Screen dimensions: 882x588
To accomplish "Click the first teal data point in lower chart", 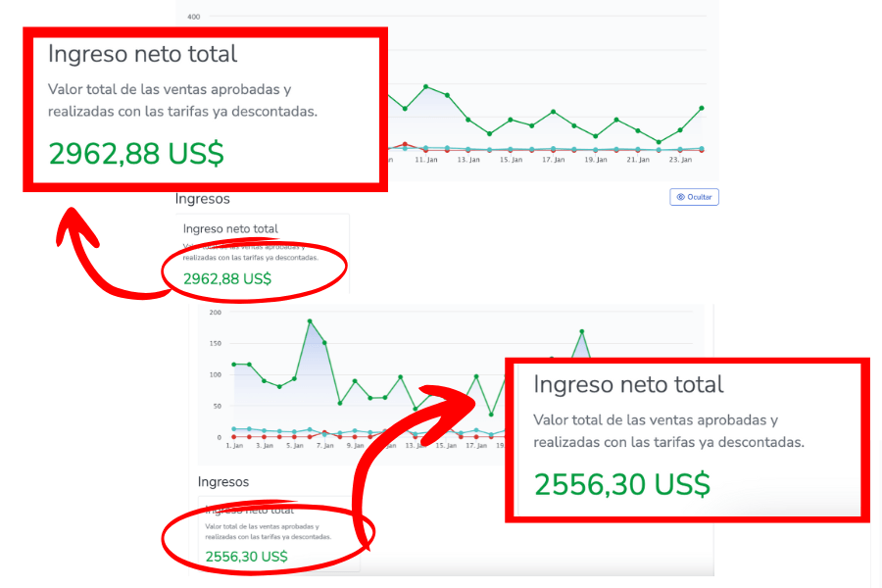I will [x=234, y=429].
